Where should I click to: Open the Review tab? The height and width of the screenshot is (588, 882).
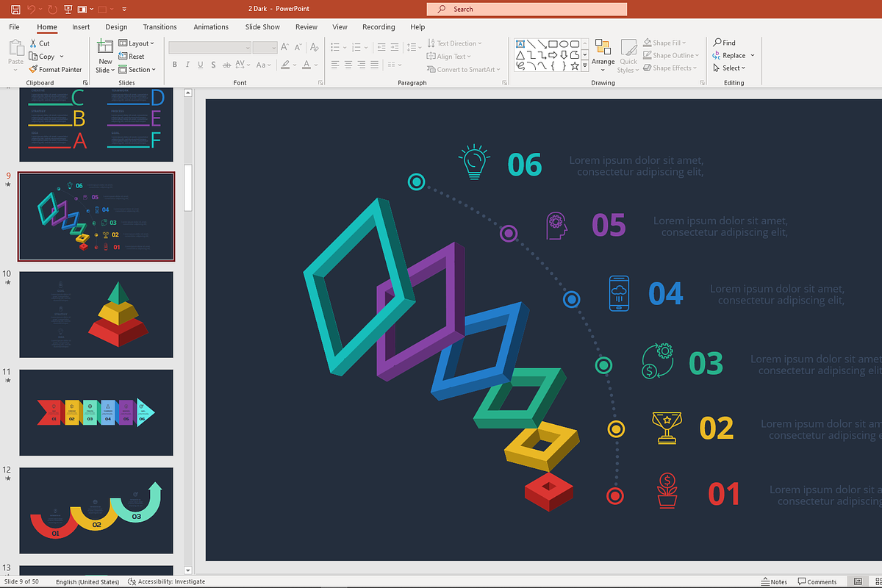(x=306, y=27)
